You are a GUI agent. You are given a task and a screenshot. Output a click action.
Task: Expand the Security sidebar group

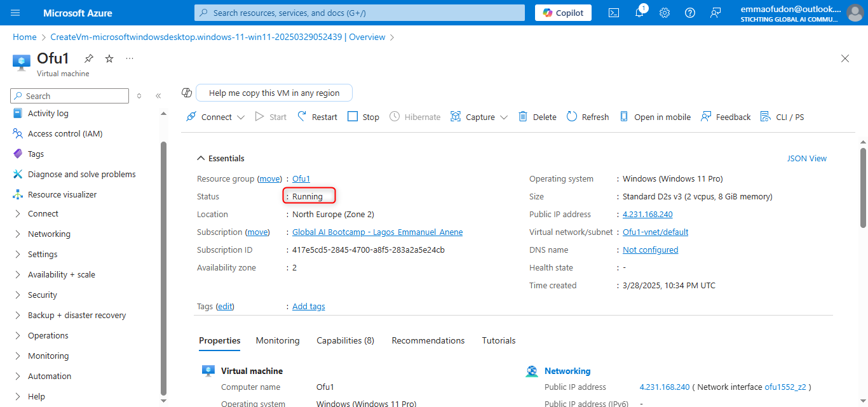tap(43, 295)
